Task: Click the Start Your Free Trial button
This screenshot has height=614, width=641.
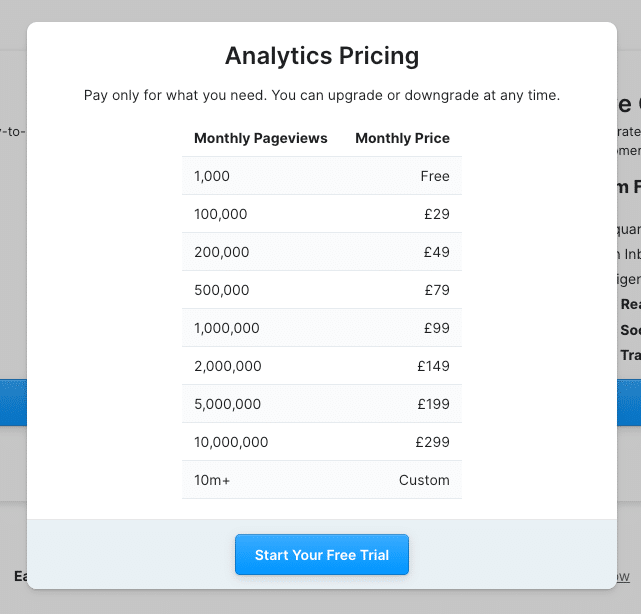Action: click(321, 555)
